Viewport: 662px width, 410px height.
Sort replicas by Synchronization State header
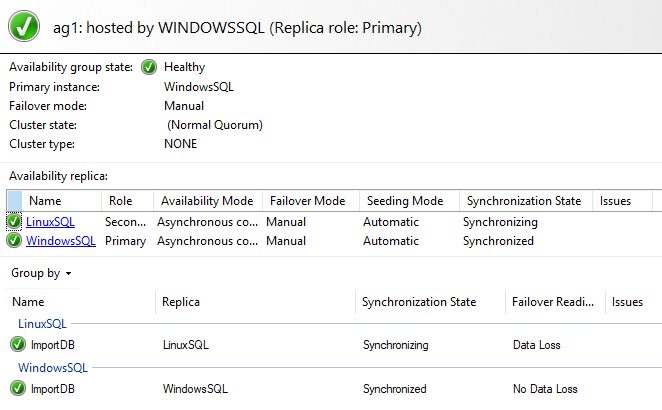click(x=526, y=201)
